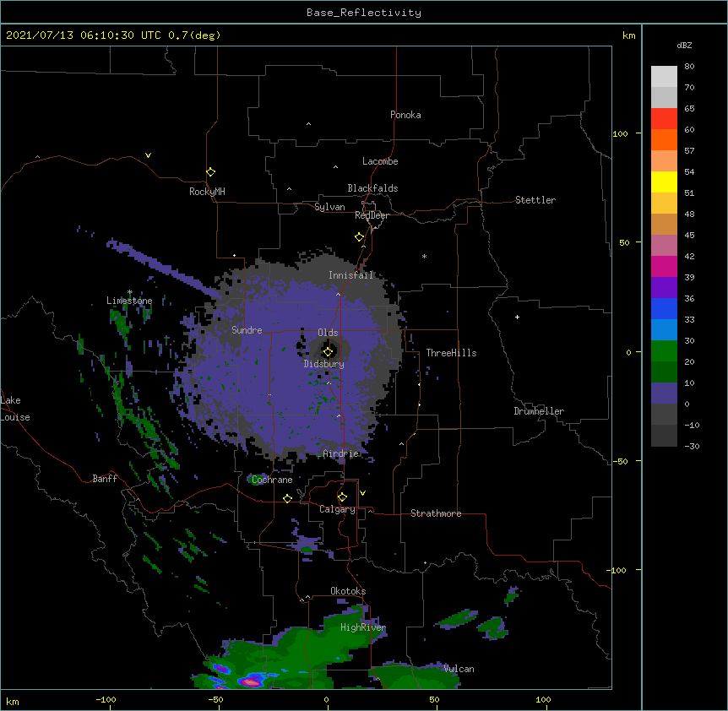The height and width of the screenshot is (711, 728).
Task: Click the yellow diamond marker above Calgary label
Action: coord(342,497)
